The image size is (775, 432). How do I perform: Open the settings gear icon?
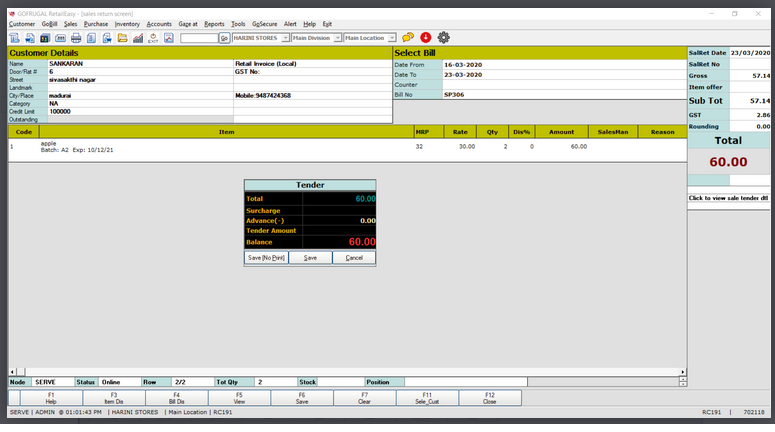[443, 38]
